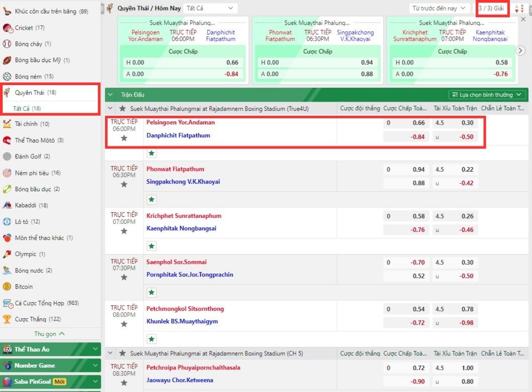The height and width of the screenshot is (392, 532).
Task: Favorite the Pelsingoen Yor.Andaman 06:00PM match
Action: tap(124, 138)
